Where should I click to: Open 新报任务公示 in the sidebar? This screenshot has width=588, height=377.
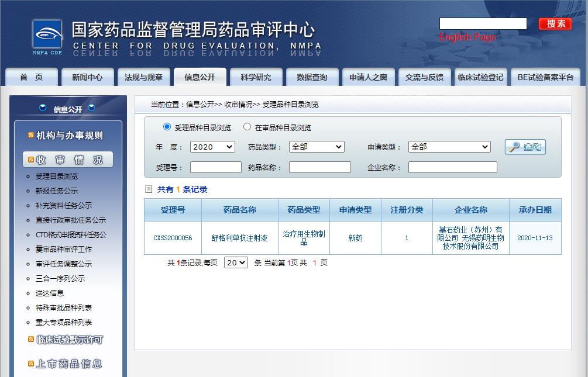56,191
